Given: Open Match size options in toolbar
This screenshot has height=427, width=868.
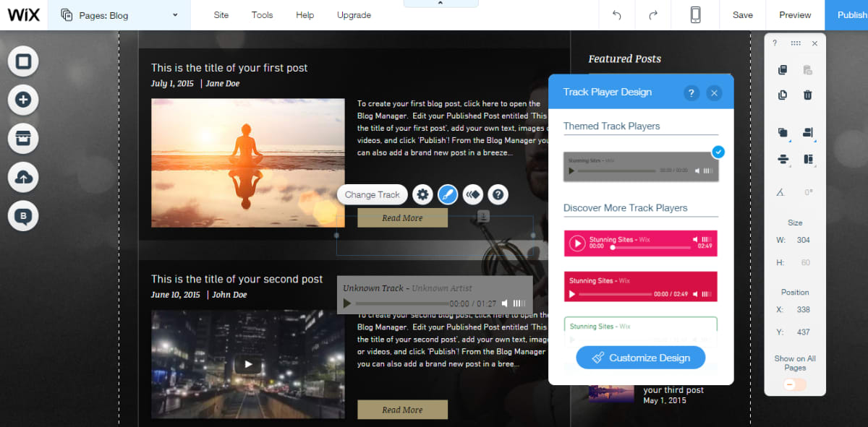Looking at the screenshot, I should pos(809,159).
